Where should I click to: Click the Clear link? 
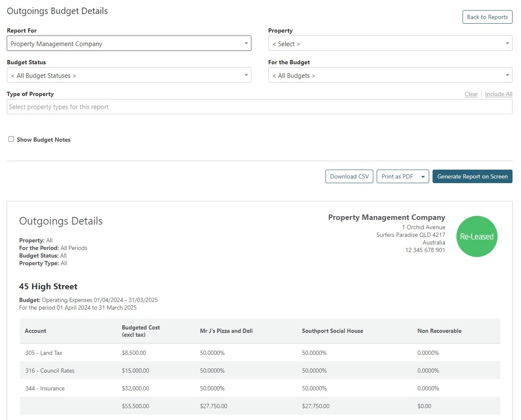tap(471, 94)
